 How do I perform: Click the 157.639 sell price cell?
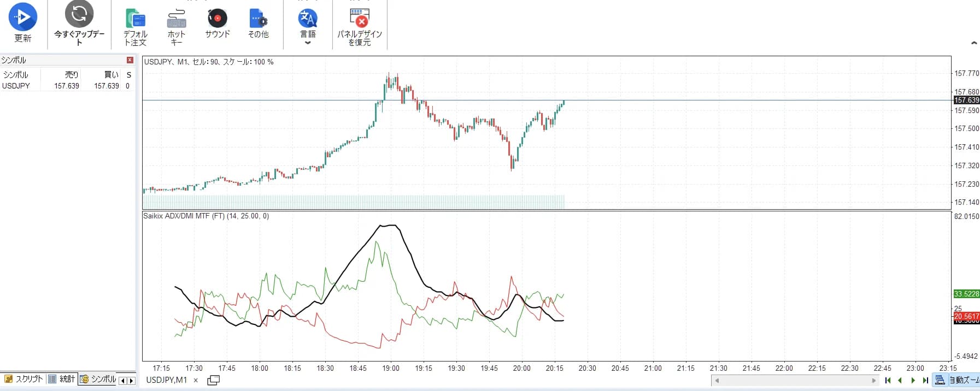point(67,86)
